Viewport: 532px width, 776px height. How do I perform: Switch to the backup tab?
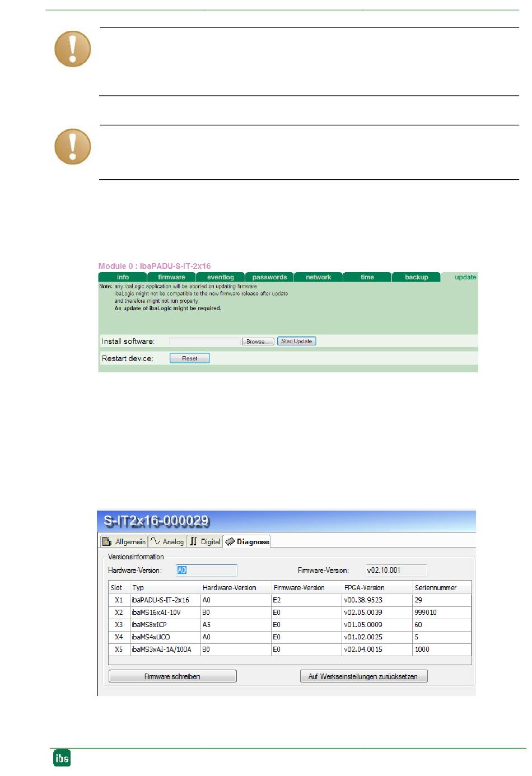pos(417,277)
